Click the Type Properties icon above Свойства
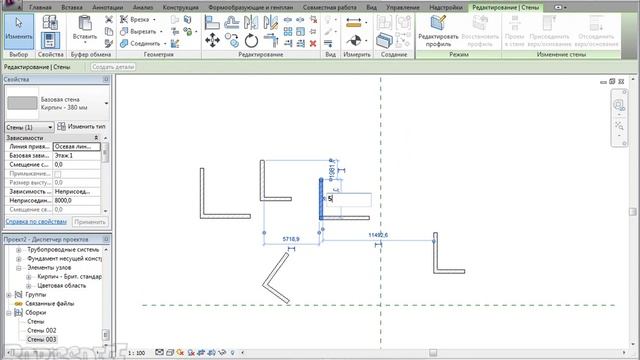This screenshot has height=360, width=640. pos(50,22)
